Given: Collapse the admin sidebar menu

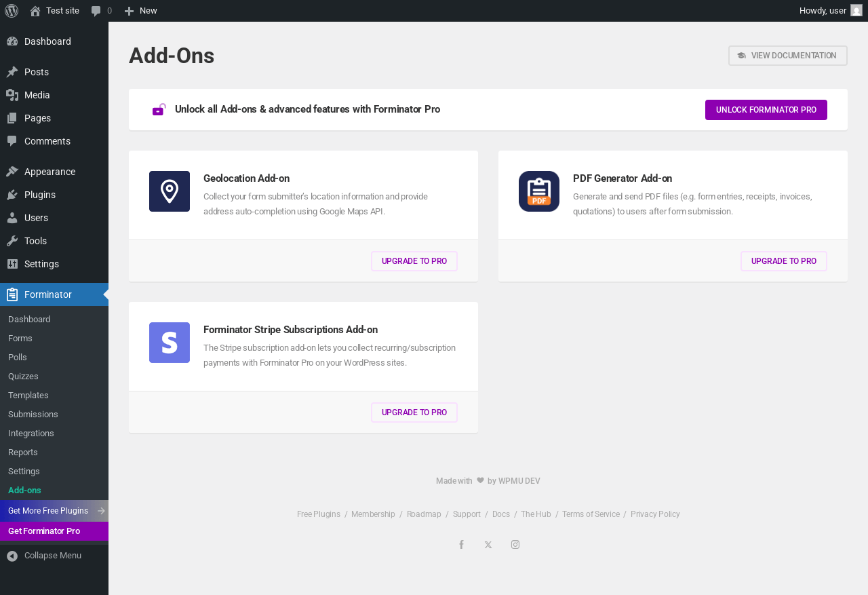Looking at the screenshot, I should [x=45, y=556].
